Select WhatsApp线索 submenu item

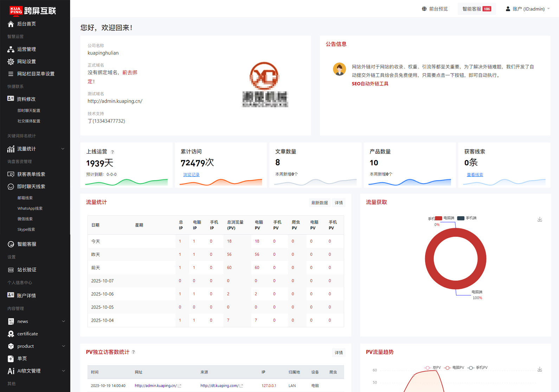[x=30, y=208]
